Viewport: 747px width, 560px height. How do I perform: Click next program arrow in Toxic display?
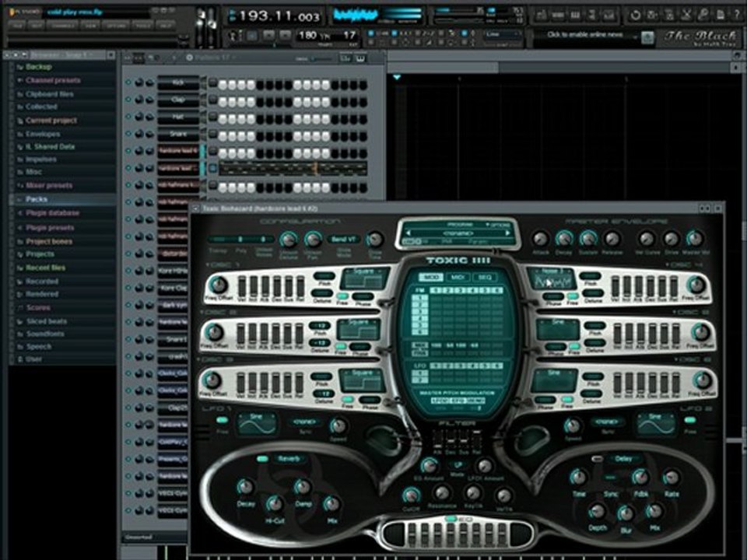508,233
